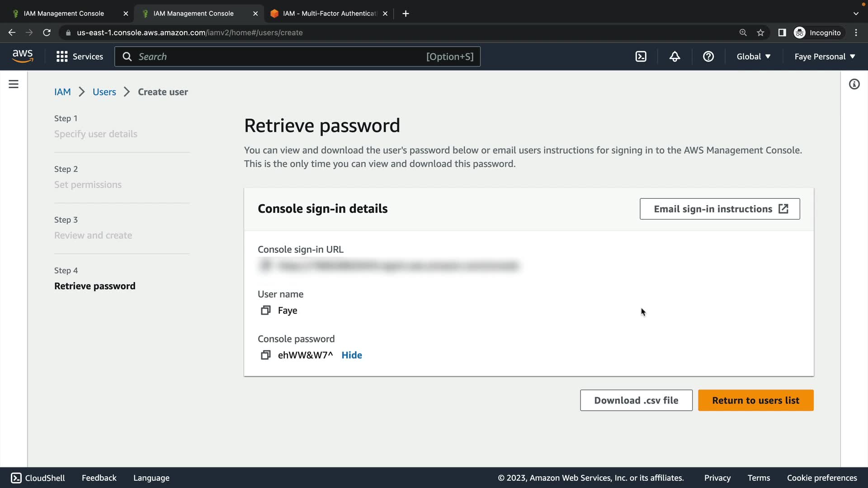
Task: Switch to the first IAM Management Console tab
Action: pos(64,14)
